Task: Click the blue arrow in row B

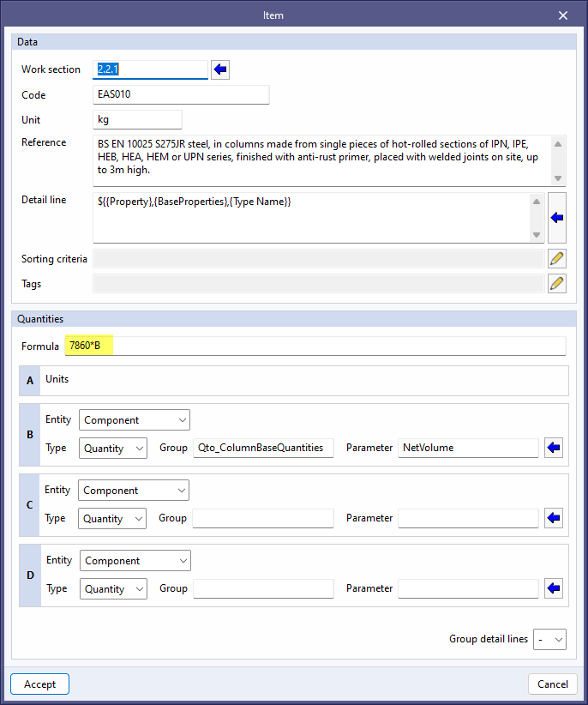Action: pos(554,448)
